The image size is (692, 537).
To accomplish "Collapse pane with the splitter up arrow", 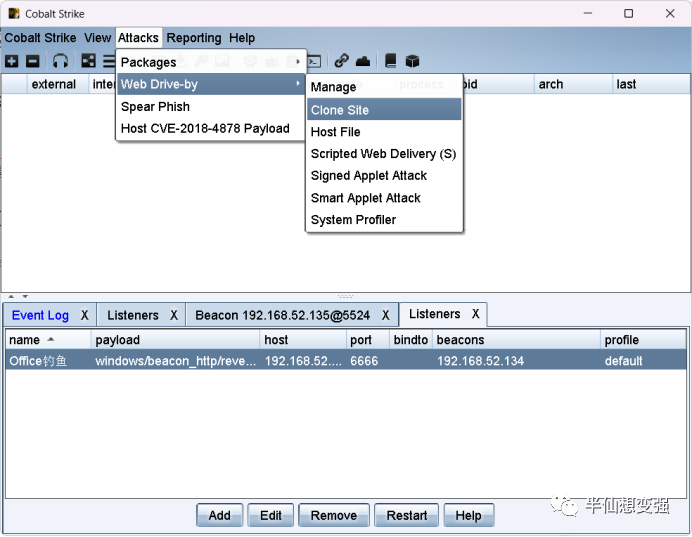I will coord(11,297).
